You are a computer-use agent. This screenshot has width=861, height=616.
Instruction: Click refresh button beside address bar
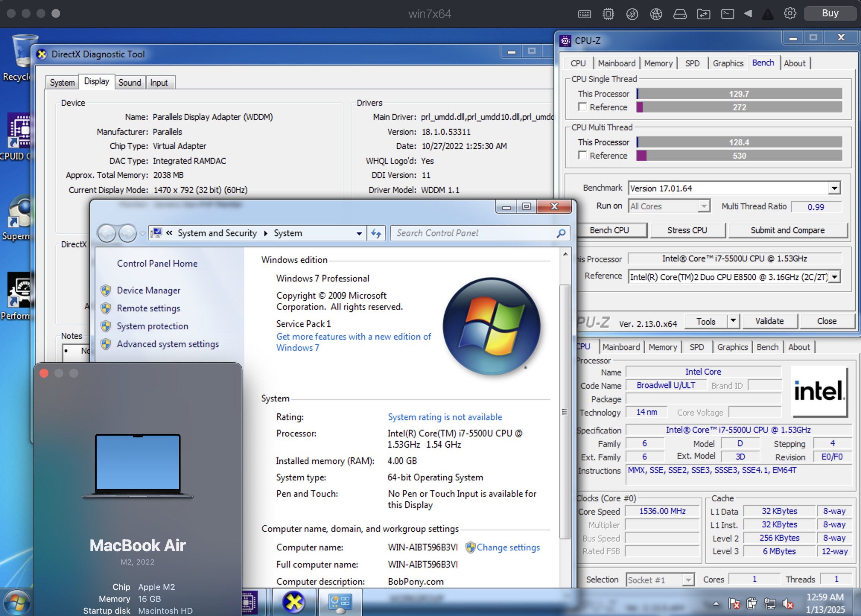(376, 233)
